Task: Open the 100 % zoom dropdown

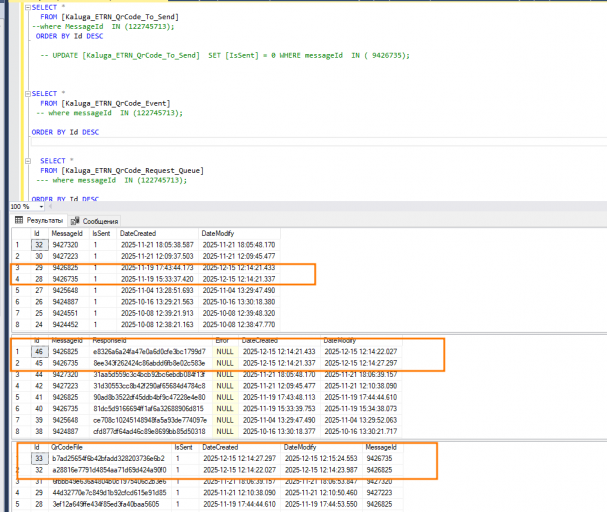Action: 41,207
